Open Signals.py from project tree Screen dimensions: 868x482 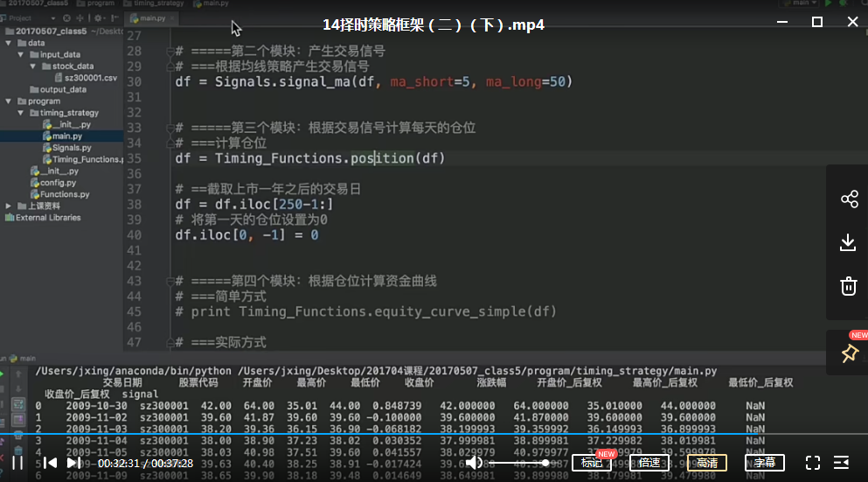pyautogui.click(x=67, y=147)
